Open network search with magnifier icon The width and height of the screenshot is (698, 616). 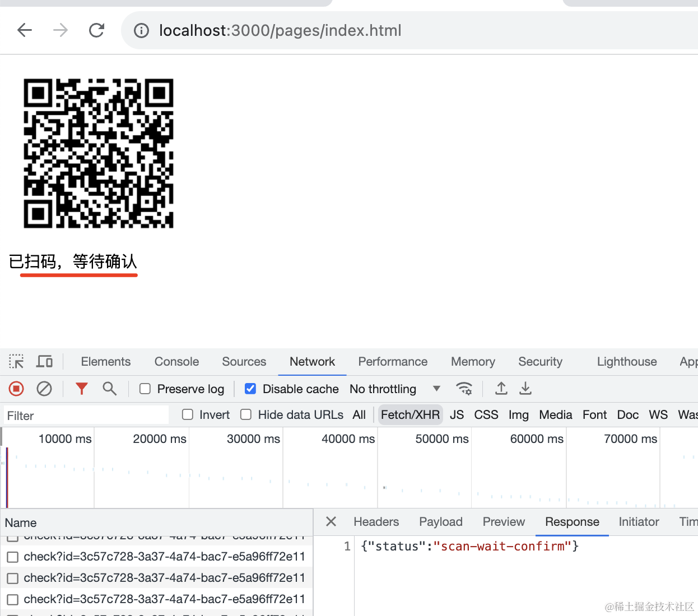click(x=110, y=389)
